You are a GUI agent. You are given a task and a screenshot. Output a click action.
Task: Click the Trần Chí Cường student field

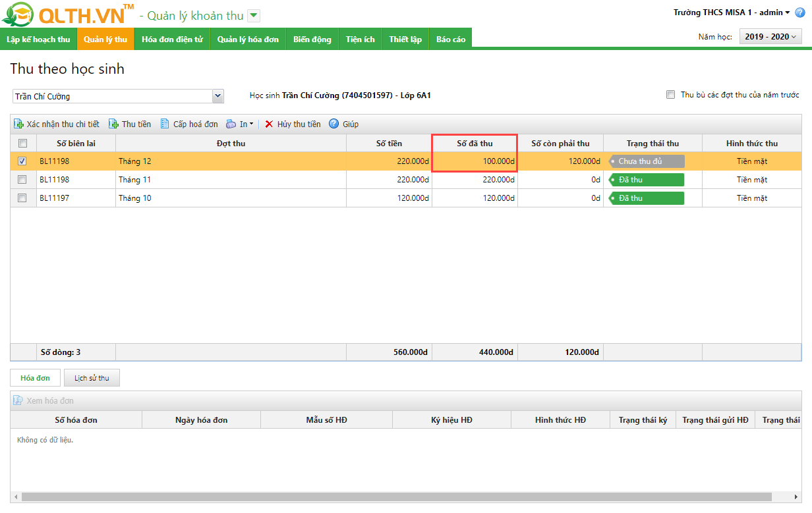point(113,96)
